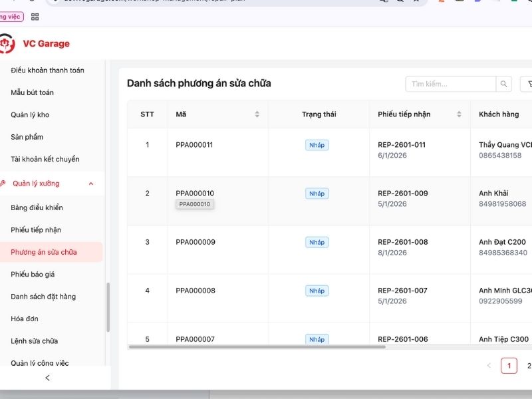Click the apps grid icon in bookmarks bar
This screenshot has height=399, width=532.
(35, 17)
